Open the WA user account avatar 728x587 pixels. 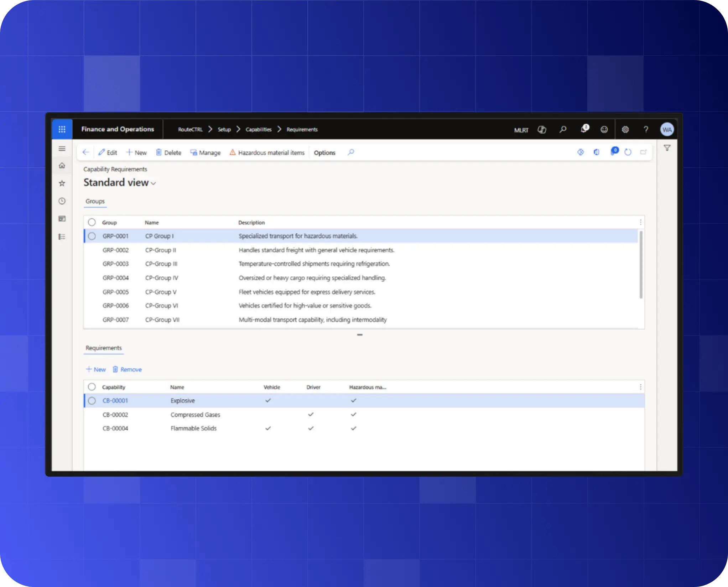click(x=667, y=130)
